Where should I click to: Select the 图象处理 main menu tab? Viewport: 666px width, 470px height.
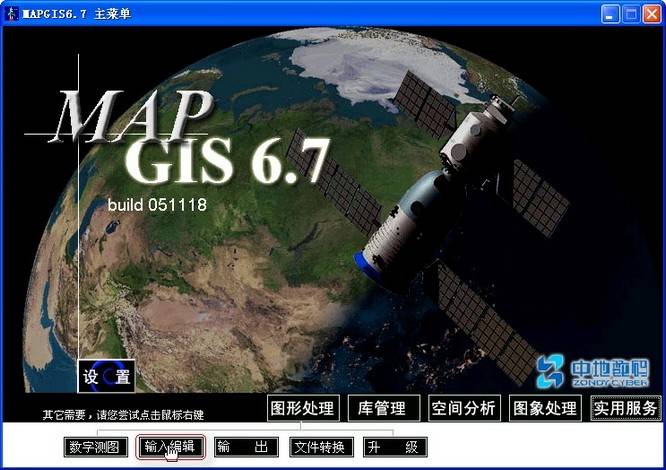pyautogui.click(x=545, y=408)
